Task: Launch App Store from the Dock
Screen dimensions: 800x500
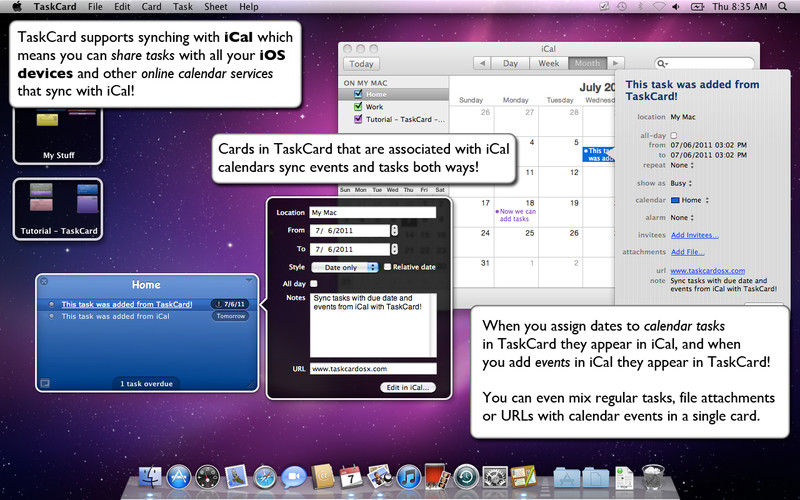Action: pyautogui.click(x=179, y=478)
